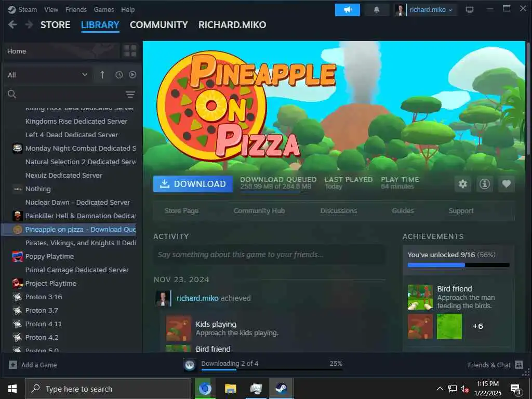Open the announcements megaphone button
This screenshot has height=399, width=532.
348,10
